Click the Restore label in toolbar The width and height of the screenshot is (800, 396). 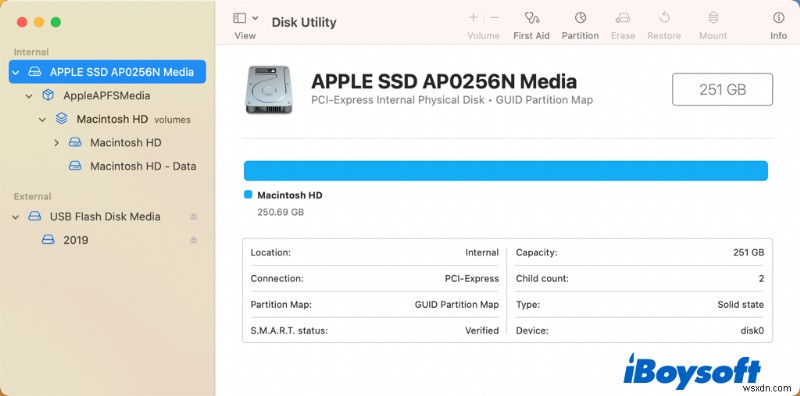coord(664,36)
